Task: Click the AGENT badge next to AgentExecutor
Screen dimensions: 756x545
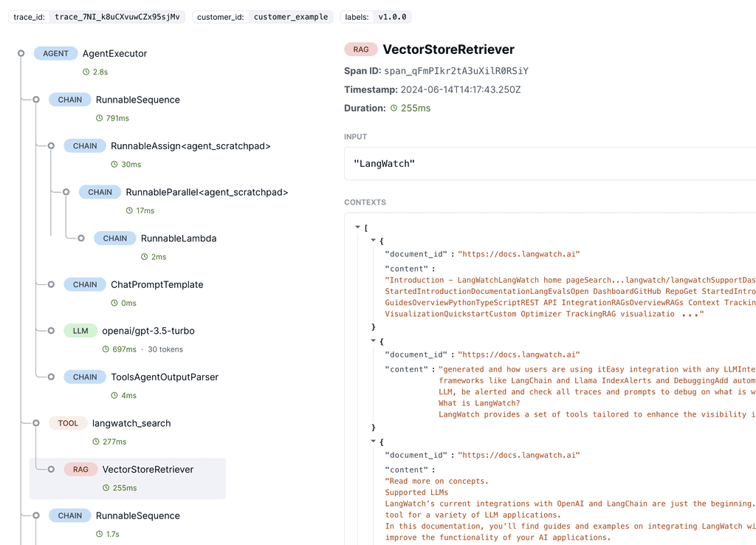Action: click(x=55, y=53)
